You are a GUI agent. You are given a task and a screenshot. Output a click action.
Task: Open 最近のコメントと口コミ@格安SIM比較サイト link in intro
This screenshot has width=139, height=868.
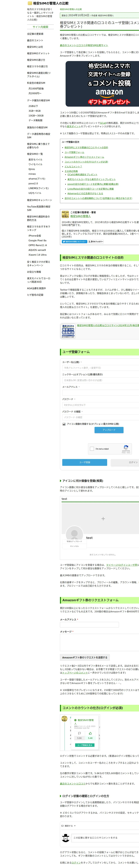point(84,45)
